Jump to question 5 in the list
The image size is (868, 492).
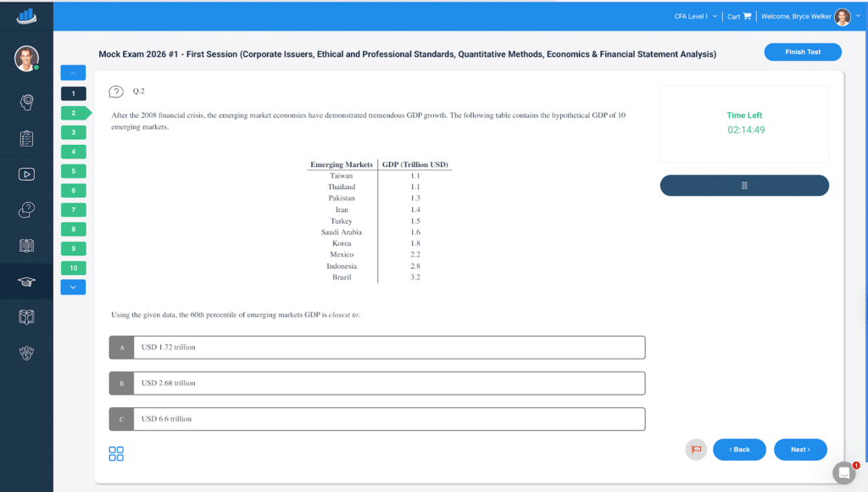point(74,171)
